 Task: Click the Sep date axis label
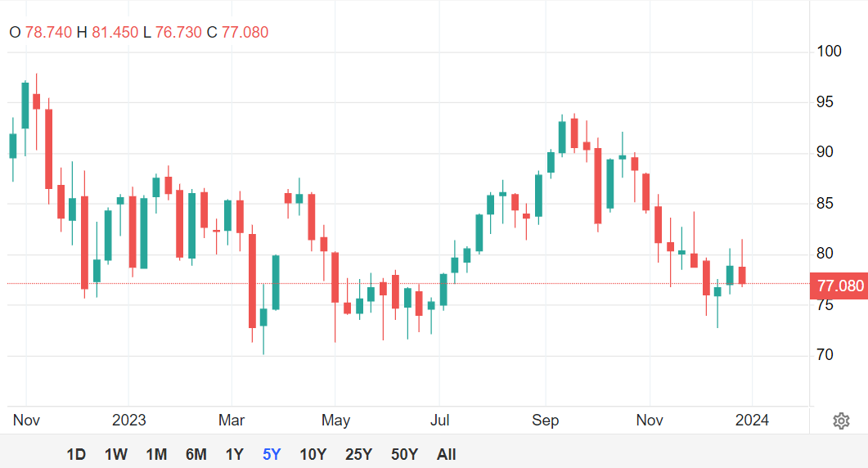546,421
